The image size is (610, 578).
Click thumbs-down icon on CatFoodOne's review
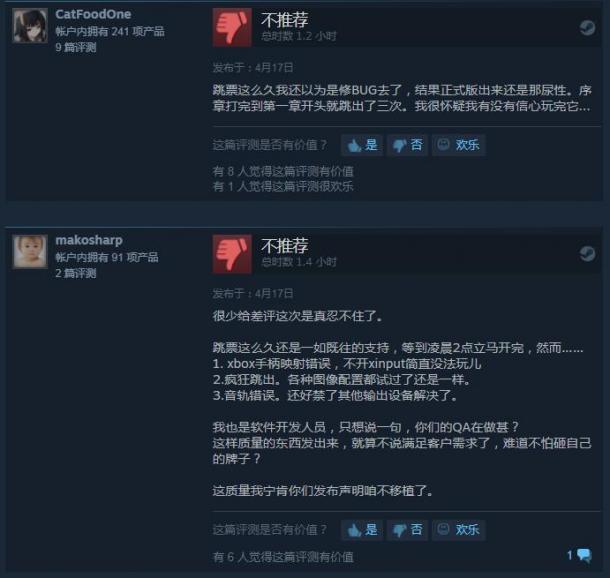tap(232, 27)
